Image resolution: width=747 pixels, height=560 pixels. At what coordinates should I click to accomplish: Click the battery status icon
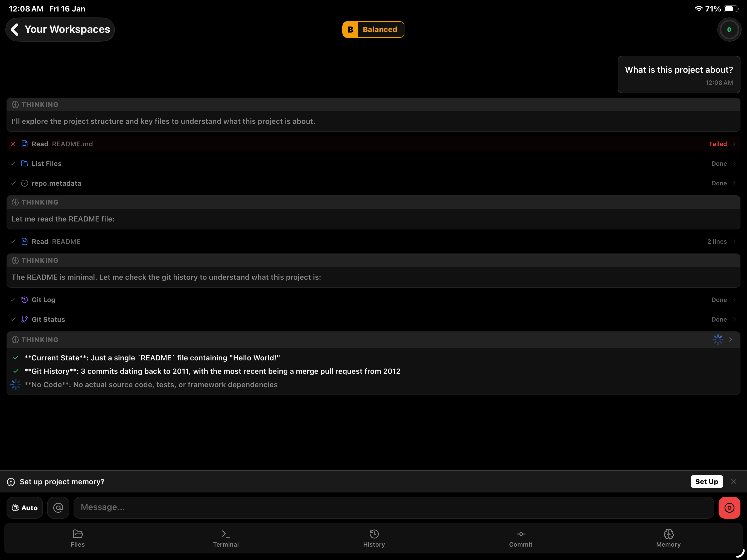click(x=731, y=9)
